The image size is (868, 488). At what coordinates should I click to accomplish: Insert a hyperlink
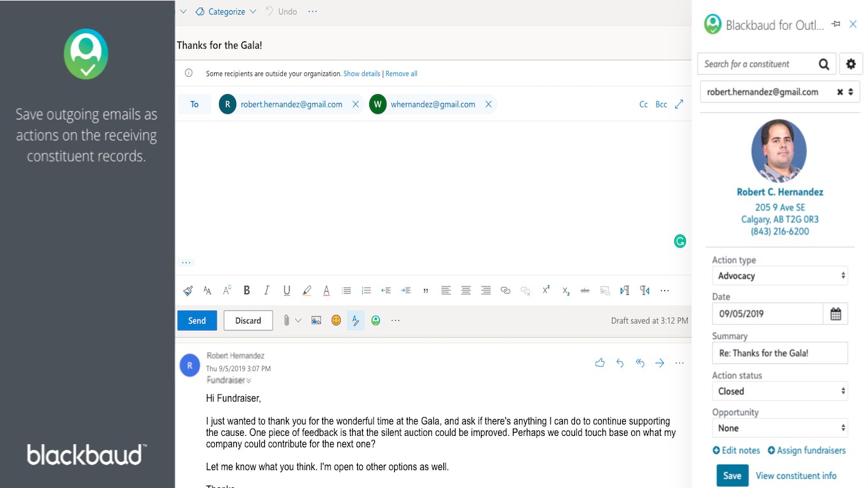pos(505,290)
